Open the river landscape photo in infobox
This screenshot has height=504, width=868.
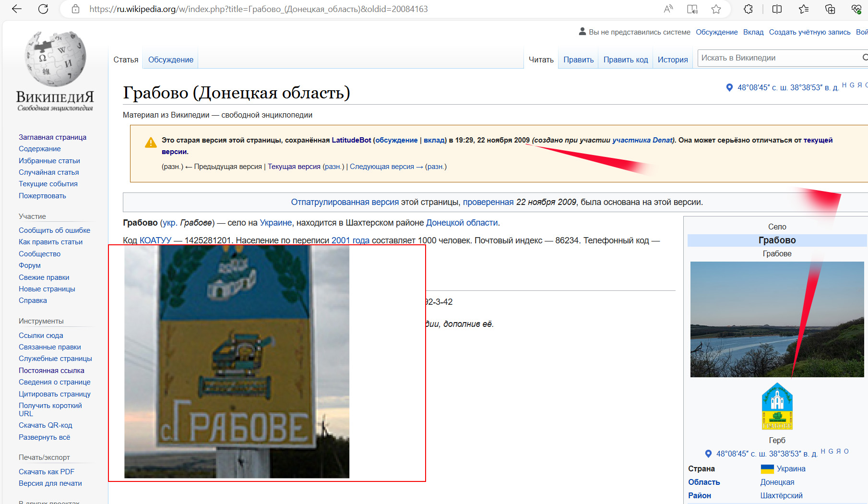pos(777,319)
